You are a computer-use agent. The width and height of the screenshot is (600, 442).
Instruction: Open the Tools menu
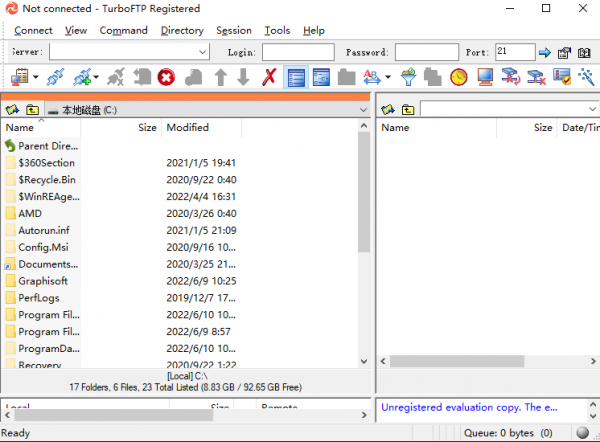tap(277, 30)
